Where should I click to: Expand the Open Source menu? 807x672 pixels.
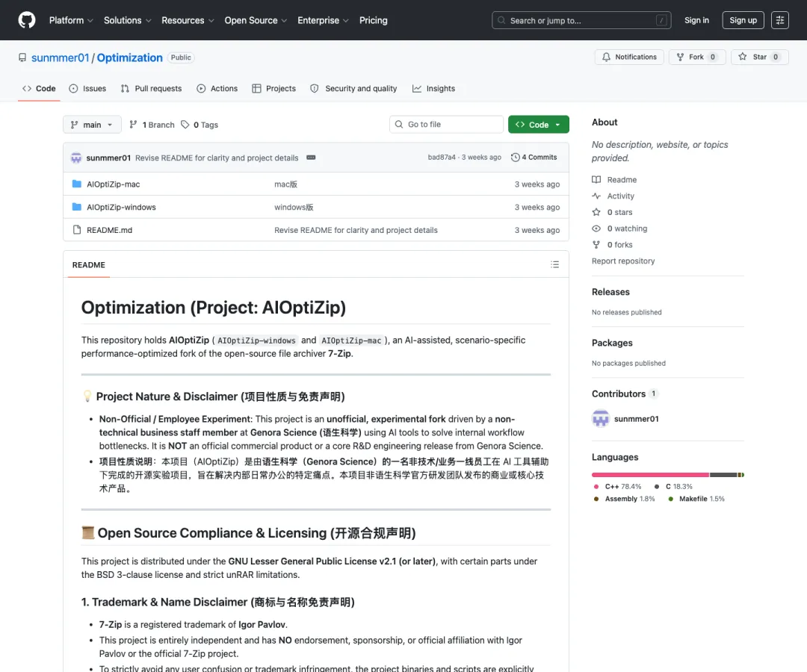(256, 21)
